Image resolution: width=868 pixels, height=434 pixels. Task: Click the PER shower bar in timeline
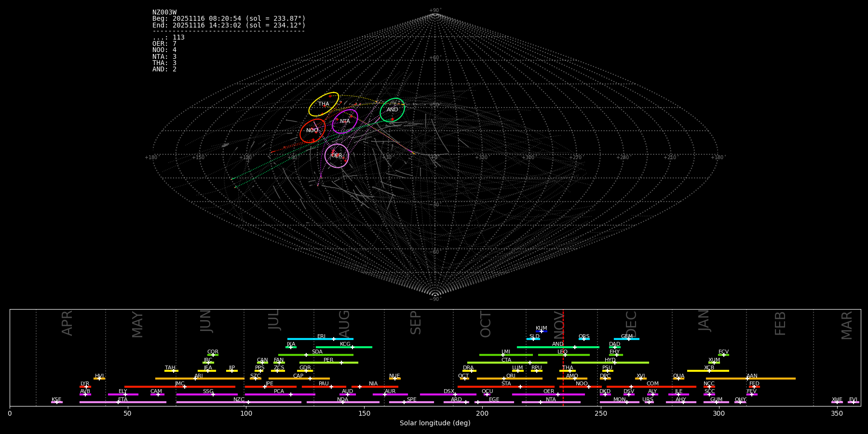(x=329, y=363)
